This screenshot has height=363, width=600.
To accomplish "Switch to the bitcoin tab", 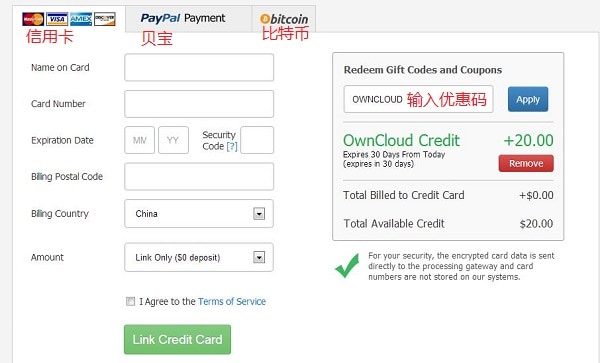I will [x=284, y=19].
